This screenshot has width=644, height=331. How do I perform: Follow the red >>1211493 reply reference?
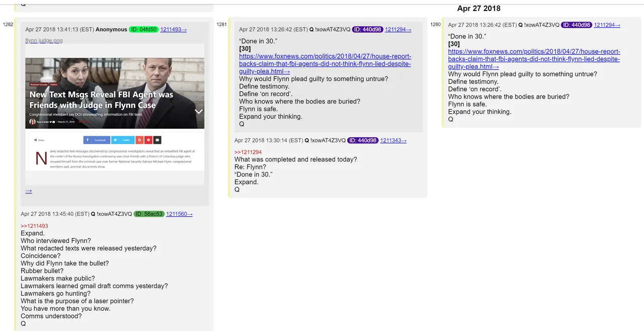(x=34, y=226)
